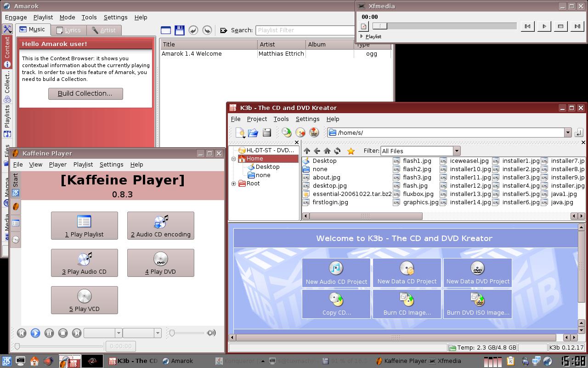Click the Xfmedia next track button

click(577, 27)
